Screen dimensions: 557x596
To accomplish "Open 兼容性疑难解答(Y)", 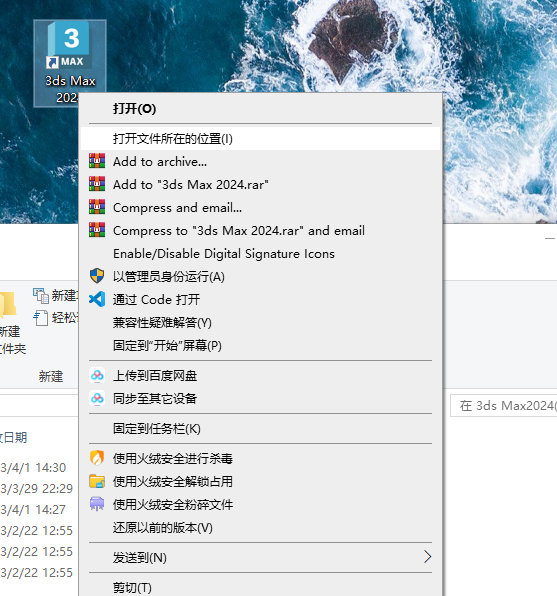I will coord(260,322).
